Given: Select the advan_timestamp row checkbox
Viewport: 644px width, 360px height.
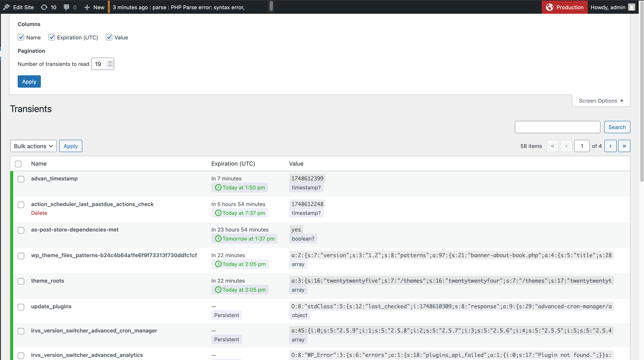Looking at the screenshot, I should tap(21, 179).
